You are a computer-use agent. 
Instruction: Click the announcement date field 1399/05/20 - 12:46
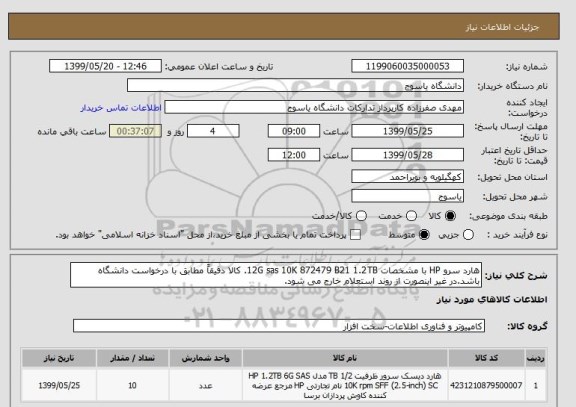coord(105,66)
